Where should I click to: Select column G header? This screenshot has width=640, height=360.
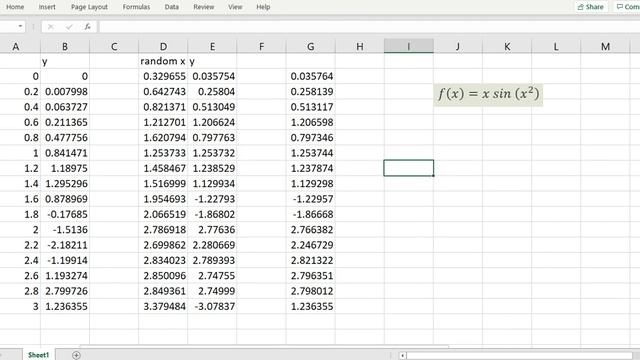(x=311, y=47)
